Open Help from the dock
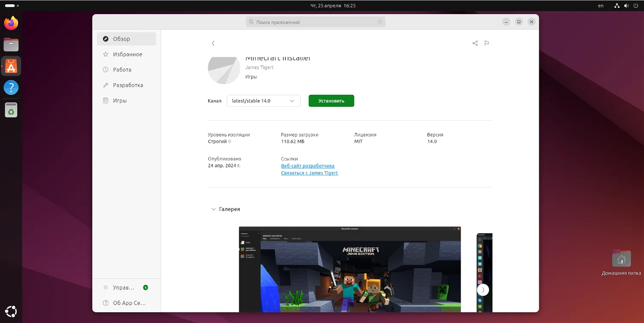This screenshot has height=323, width=644. tap(11, 88)
